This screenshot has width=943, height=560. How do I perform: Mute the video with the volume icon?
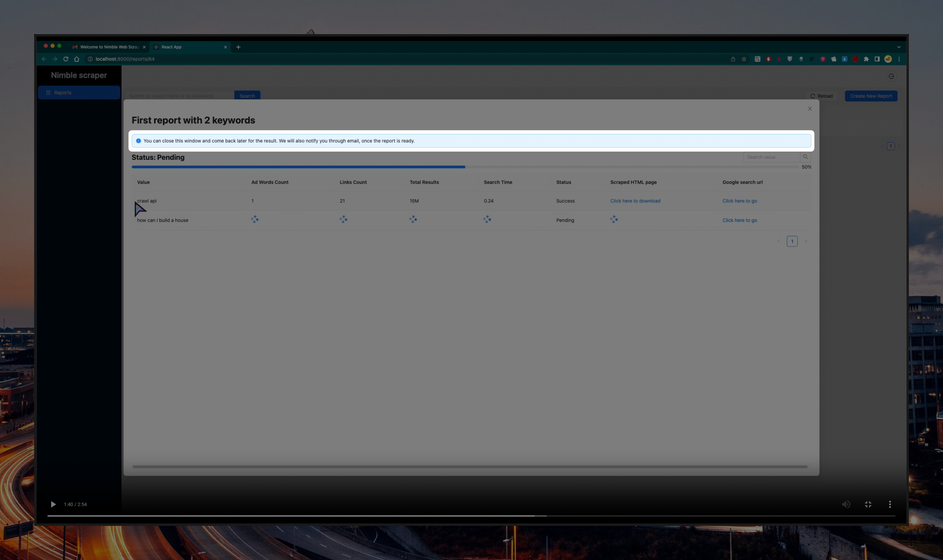pos(846,504)
